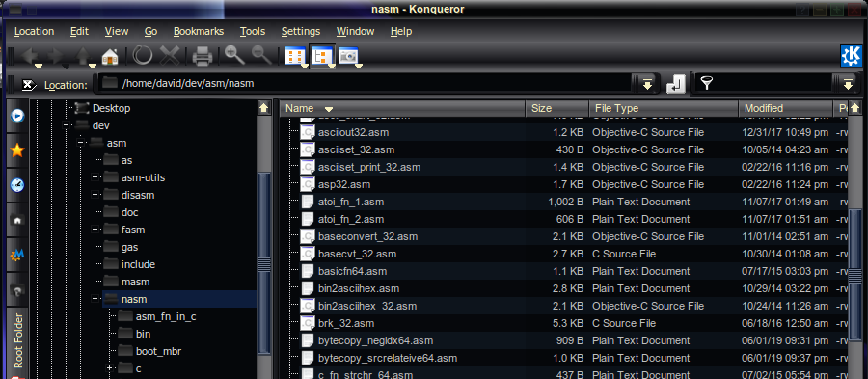Open the Go menu

point(150,32)
